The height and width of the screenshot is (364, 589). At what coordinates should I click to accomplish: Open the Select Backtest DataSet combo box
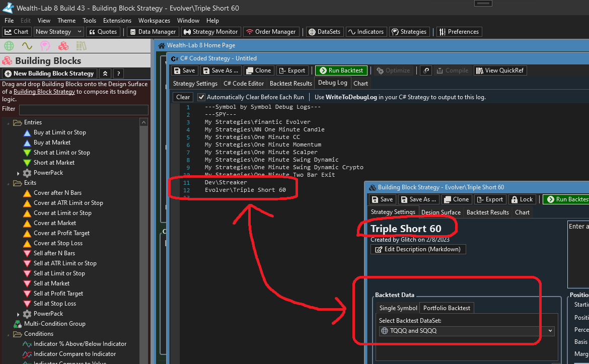467,331
